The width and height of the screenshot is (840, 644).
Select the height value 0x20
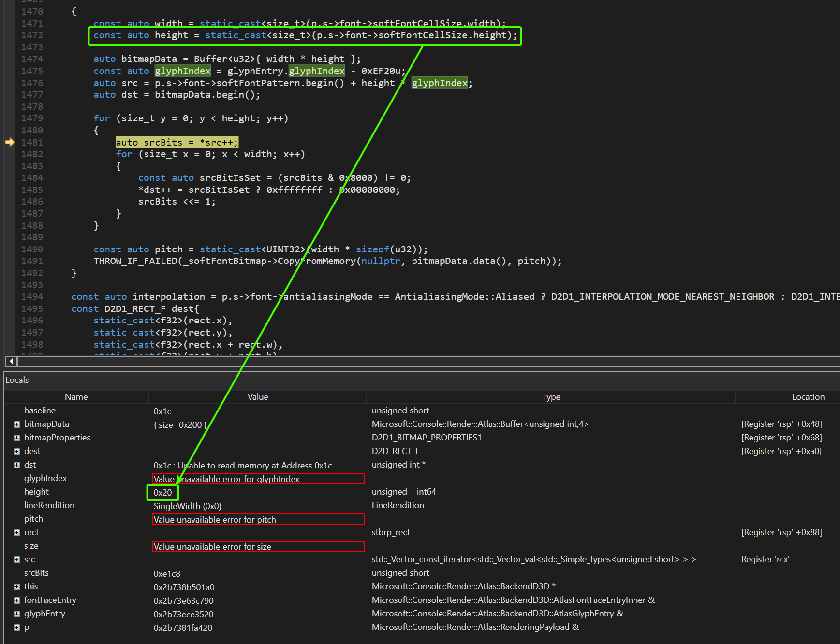(x=162, y=492)
